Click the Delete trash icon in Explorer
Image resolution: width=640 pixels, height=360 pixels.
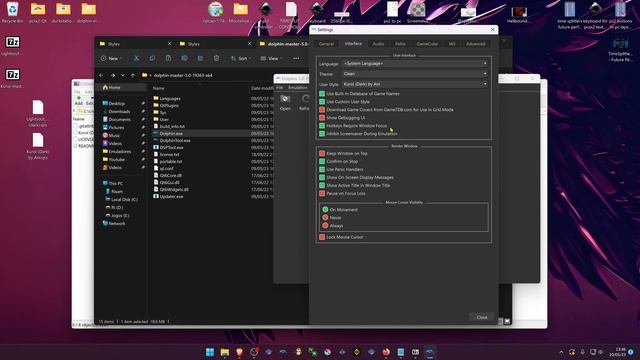click(216, 58)
